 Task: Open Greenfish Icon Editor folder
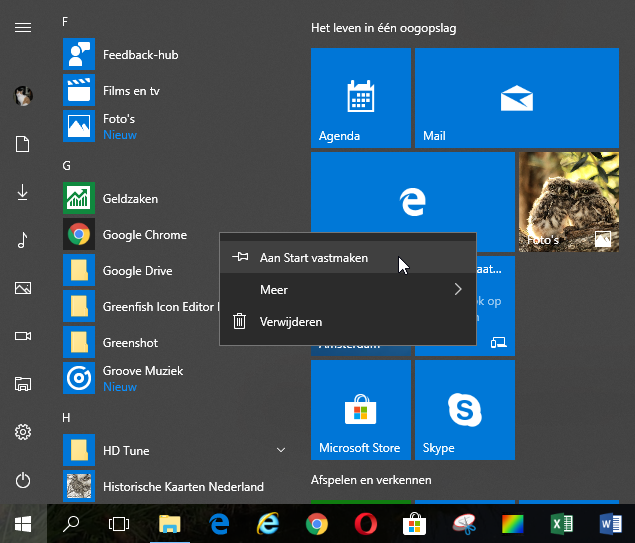click(x=140, y=307)
